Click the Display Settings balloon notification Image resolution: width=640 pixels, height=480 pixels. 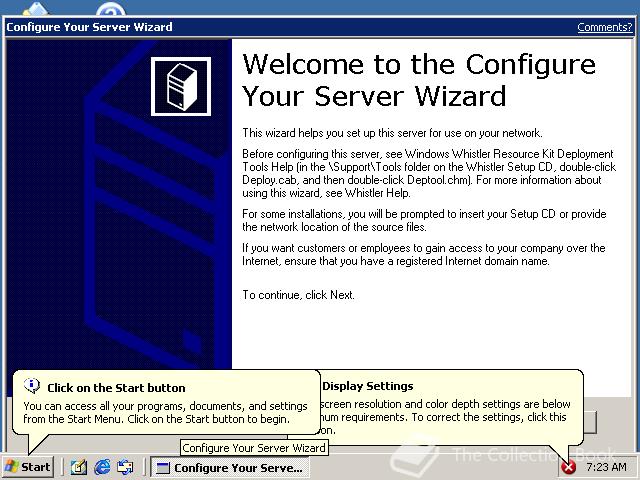[x=451, y=407]
